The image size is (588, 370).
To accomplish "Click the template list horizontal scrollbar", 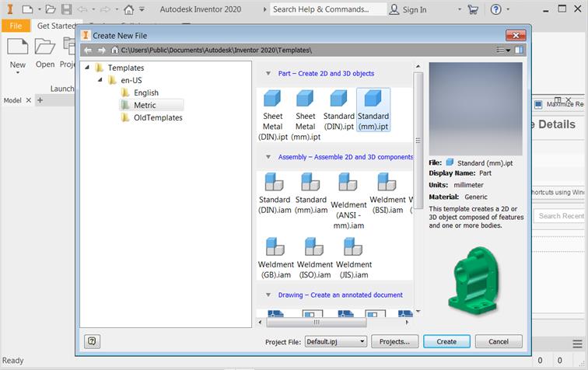I will [x=317, y=322].
